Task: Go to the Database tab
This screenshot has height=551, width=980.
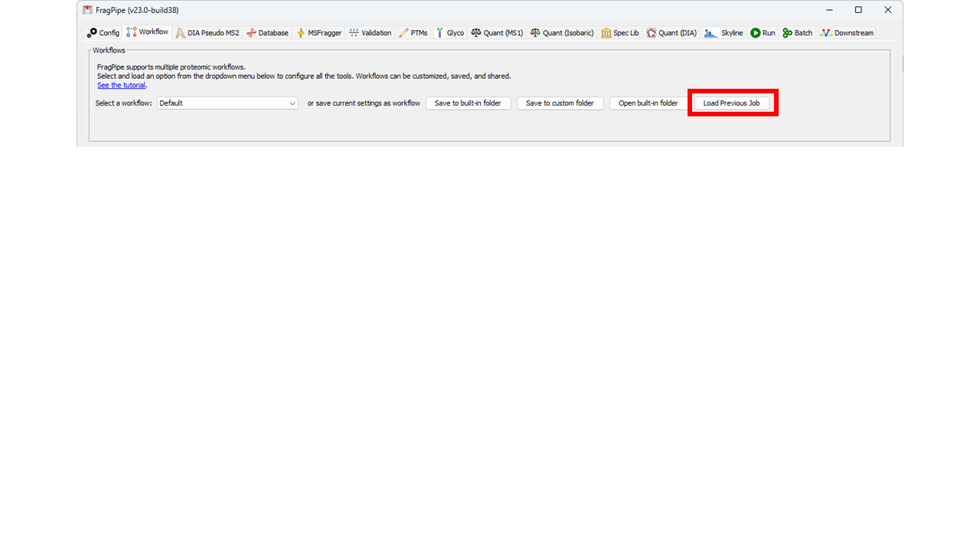Action: [267, 33]
